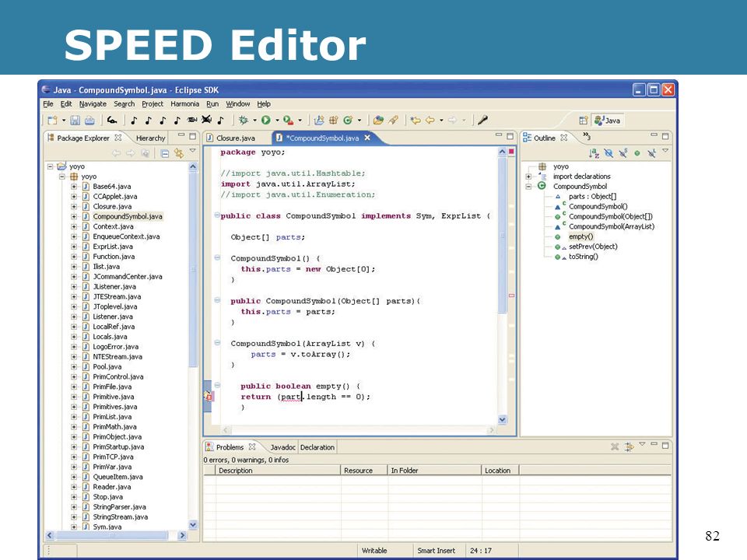Open the File menu
This screenshot has height=560, width=747.
[48, 103]
